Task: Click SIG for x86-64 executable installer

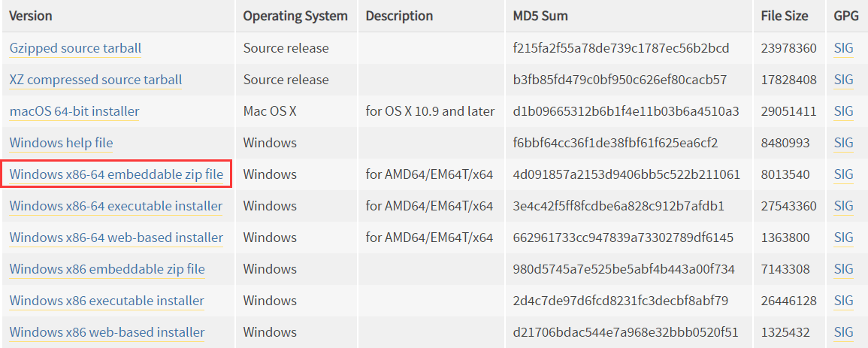Action: (x=843, y=206)
